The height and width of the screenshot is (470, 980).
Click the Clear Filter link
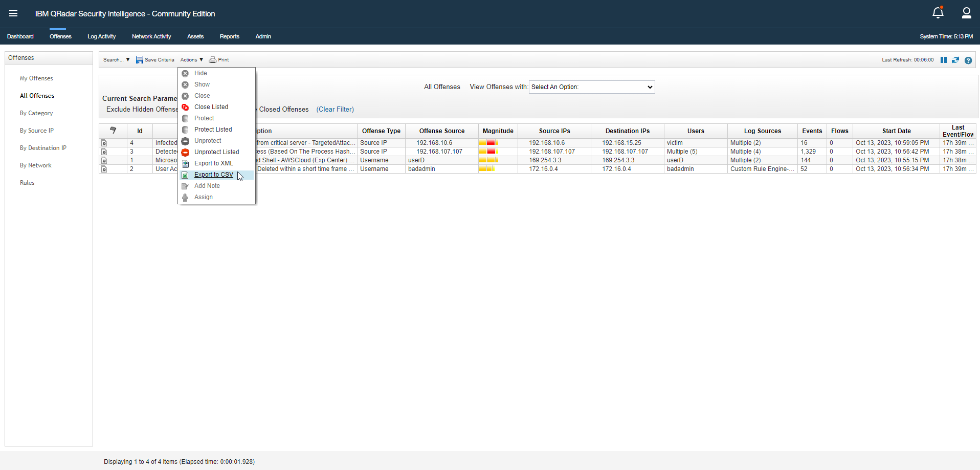pyautogui.click(x=335, y=110)
